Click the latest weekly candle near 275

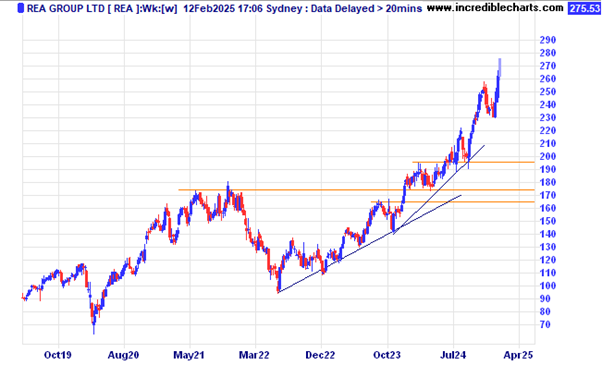click(x=500, y=68)
